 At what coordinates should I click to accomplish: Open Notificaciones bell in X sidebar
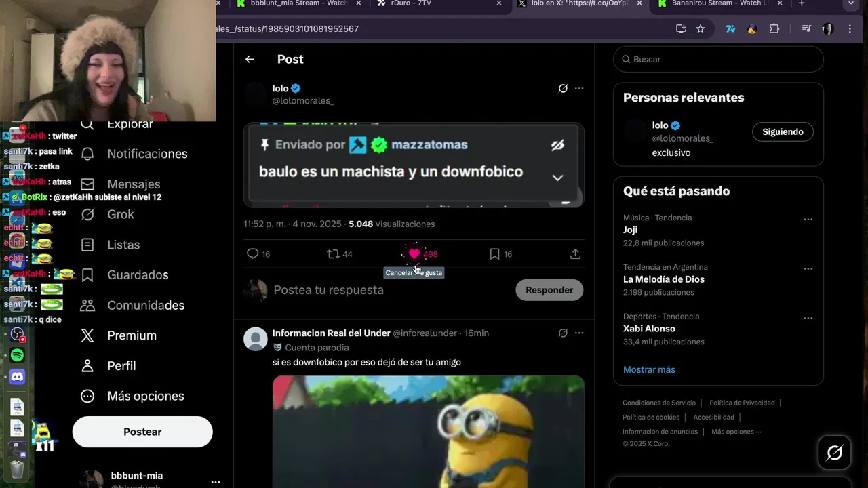(87, 154)
